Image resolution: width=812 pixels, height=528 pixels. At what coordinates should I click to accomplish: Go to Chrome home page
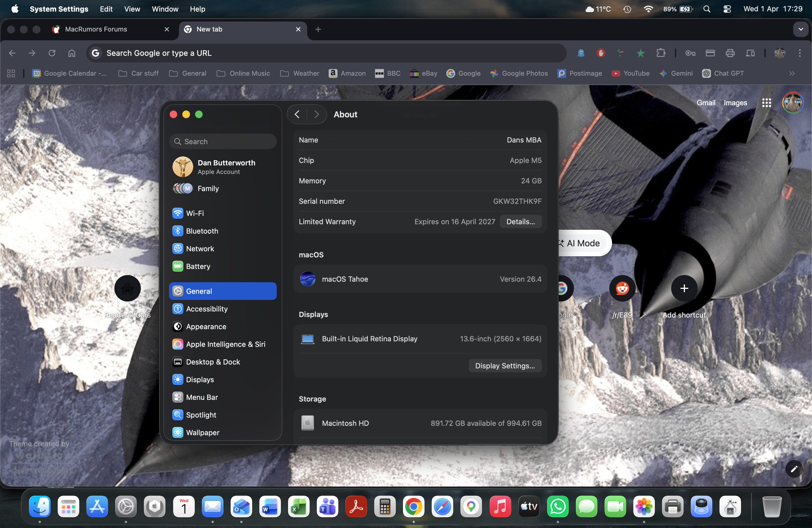click(x=72, y=53)
